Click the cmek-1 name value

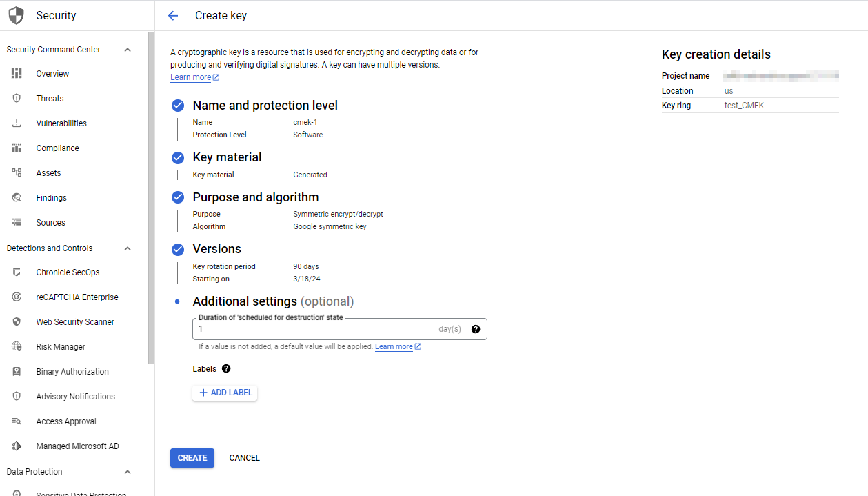305,122
